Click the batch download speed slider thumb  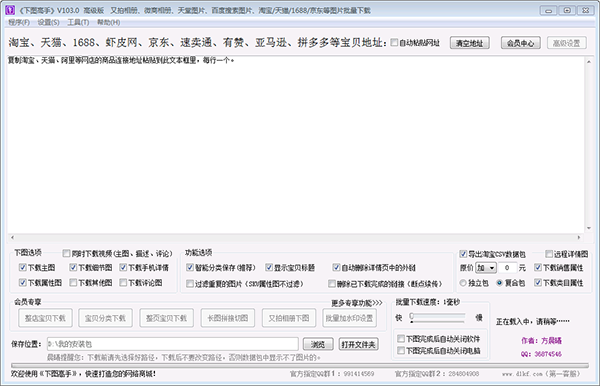[411, 316]
